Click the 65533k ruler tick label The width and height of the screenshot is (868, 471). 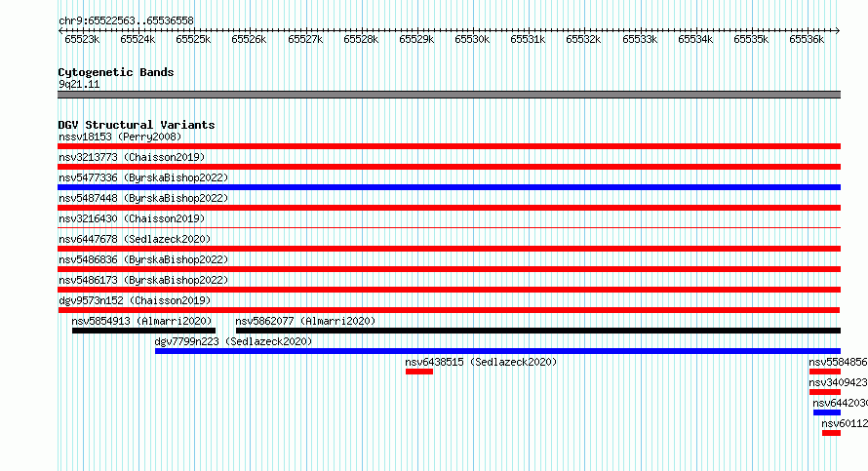click(640, 39)
